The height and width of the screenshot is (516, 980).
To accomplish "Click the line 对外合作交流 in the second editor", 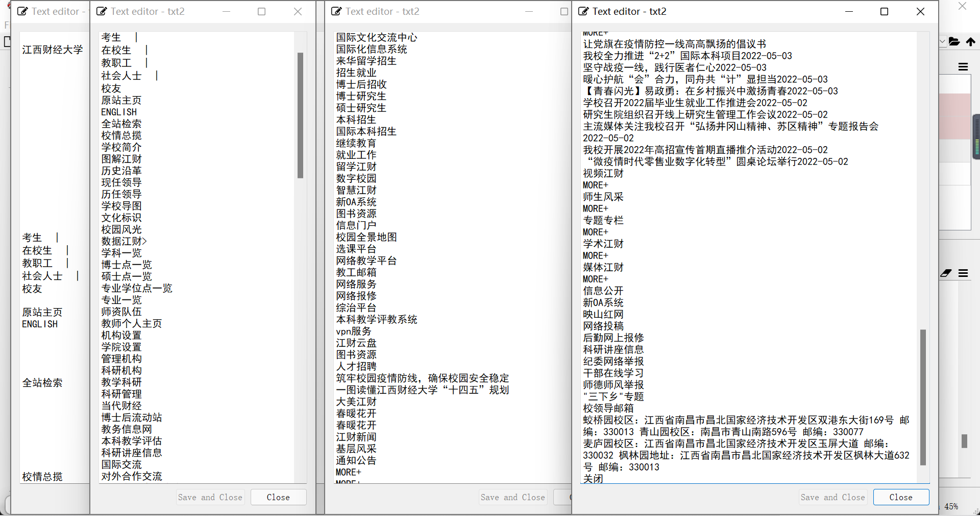I will 132,476.
